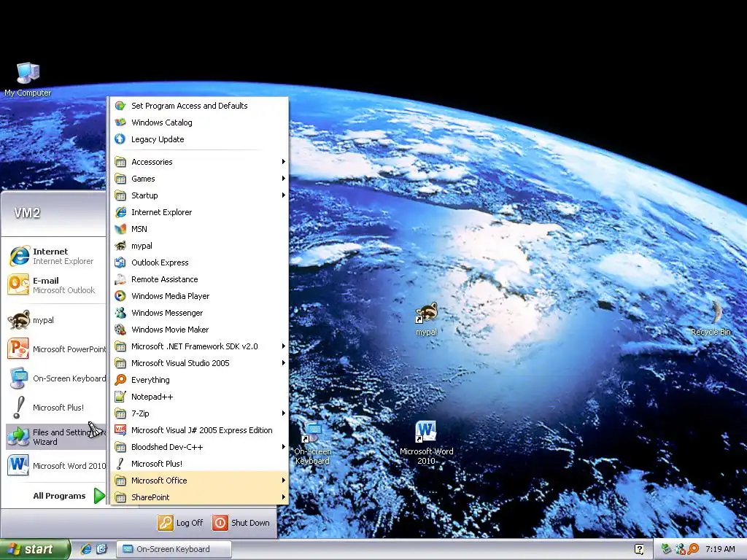
Task: Click Outlook Express icon in programs menu
Action: (120, 262)
